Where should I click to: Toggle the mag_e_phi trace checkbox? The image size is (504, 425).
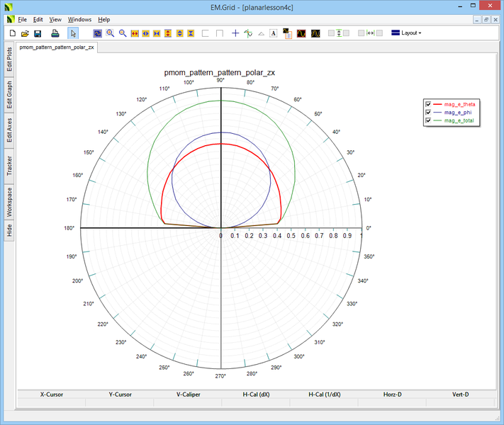tap(428, 113)
